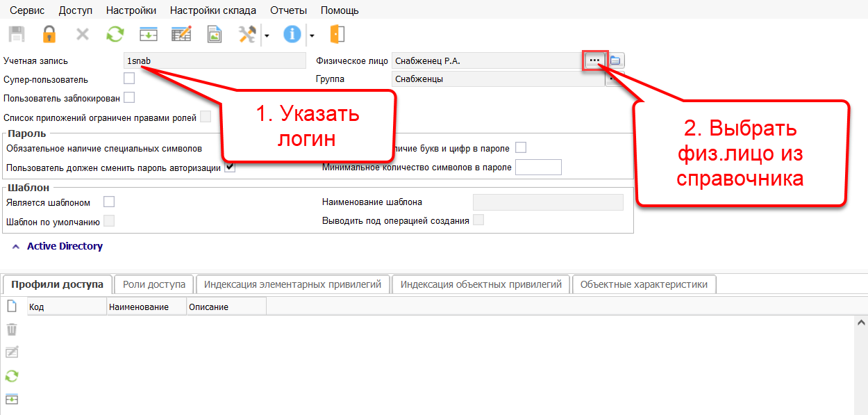Open dropdown arrow beside tools icon

267,34
